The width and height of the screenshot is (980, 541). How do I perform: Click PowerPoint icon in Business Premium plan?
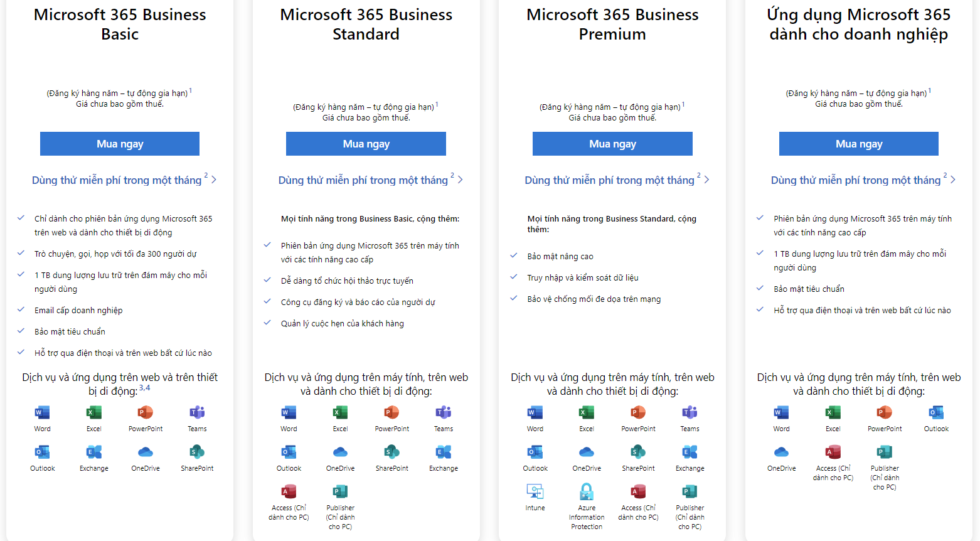click(x=638, y=412)
